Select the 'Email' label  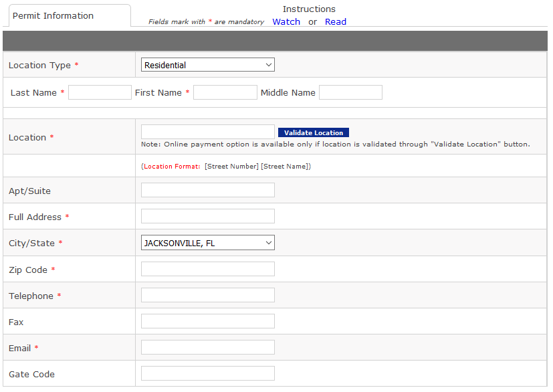click(20, 349)
